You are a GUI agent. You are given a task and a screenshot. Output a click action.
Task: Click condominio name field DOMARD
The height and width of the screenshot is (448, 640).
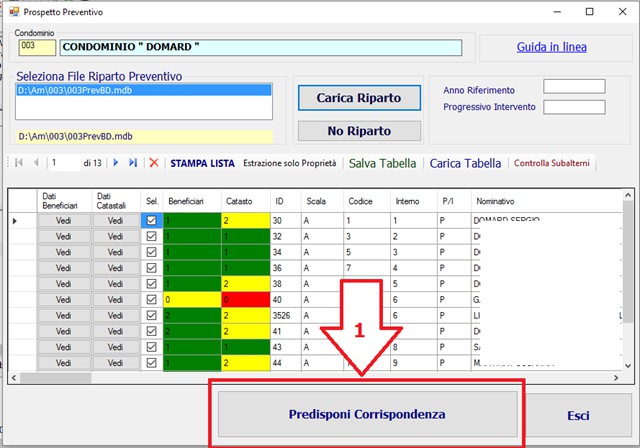coord(261,47)
